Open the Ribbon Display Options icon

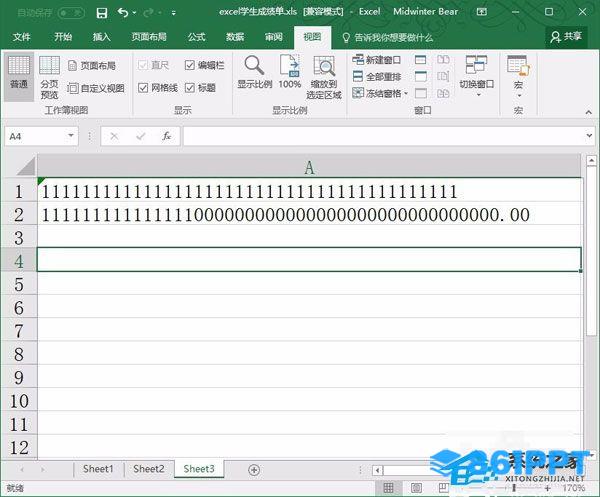point(482,12)
